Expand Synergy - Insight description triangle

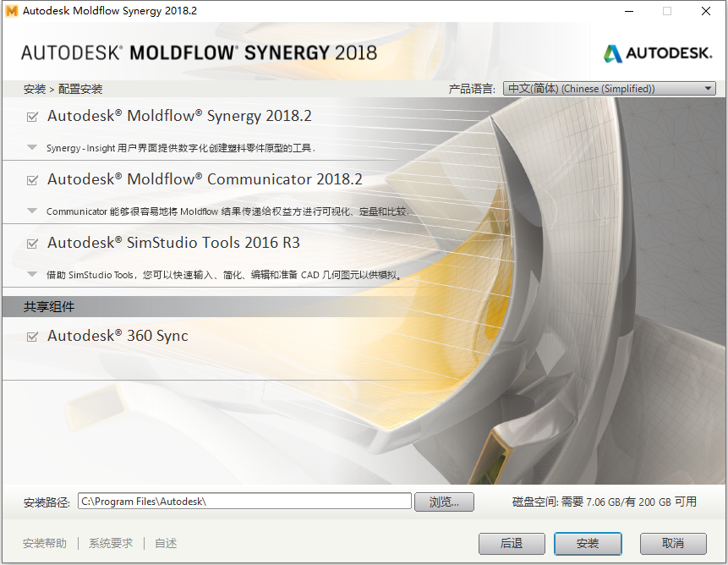pyautogui.click(x=32, y=148)
